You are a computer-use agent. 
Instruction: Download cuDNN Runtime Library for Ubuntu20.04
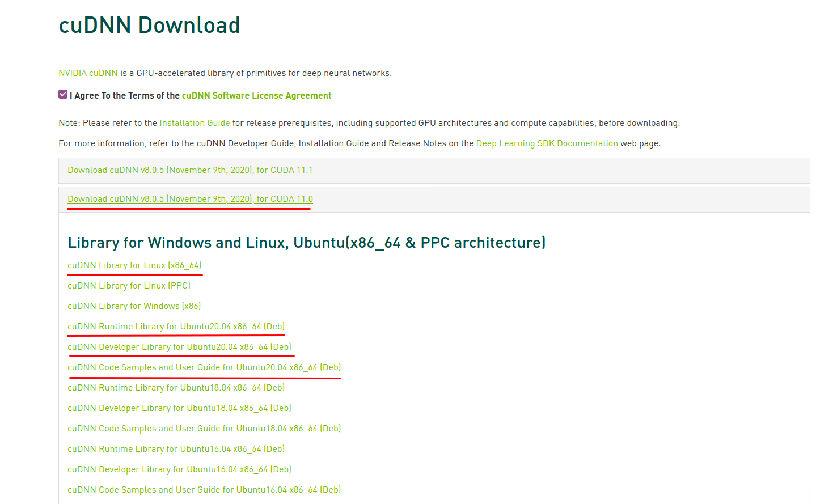176,327
